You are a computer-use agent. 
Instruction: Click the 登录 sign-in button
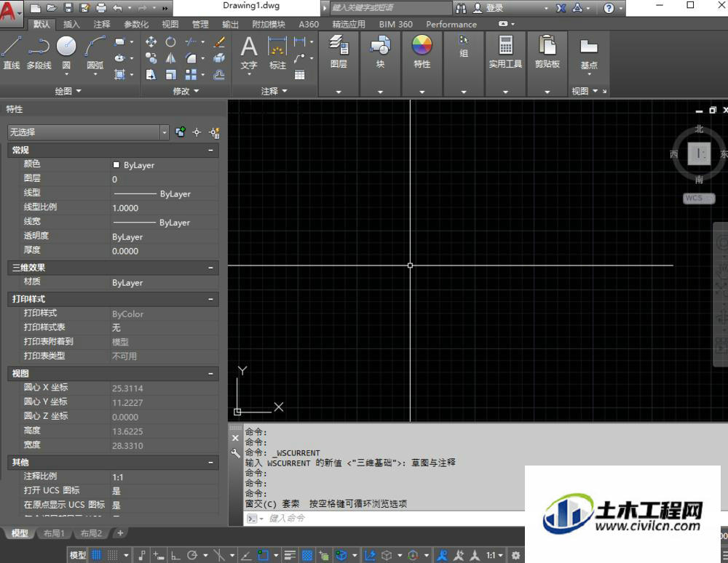pos(488,8)
